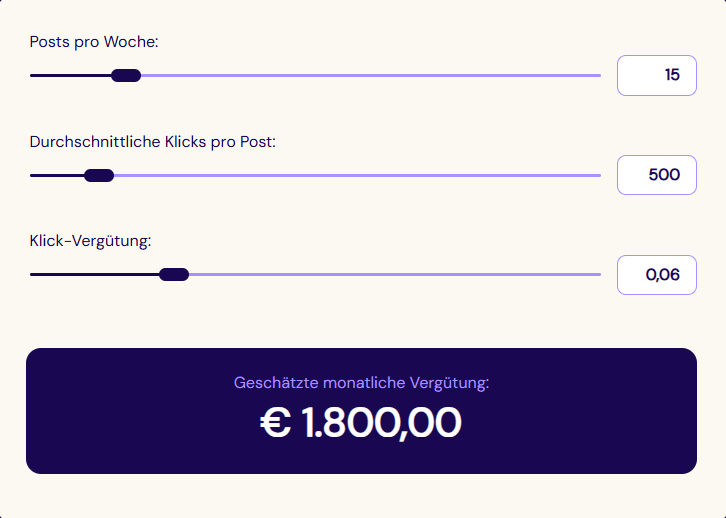Click the "Geschätzte monatliche Vergütung:" heading
The width and height of the screenshot is (726, 518).
[x=361, y=382]
